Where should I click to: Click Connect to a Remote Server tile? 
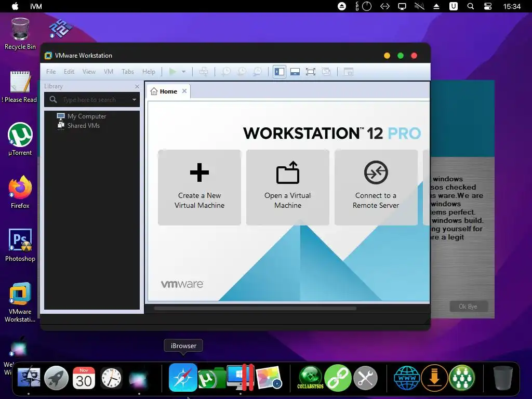376,187
